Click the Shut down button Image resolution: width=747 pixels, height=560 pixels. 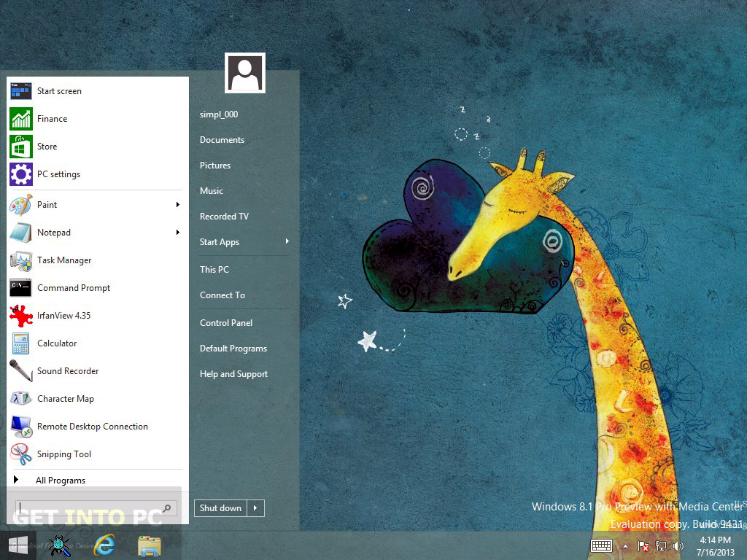pos(220,508)
